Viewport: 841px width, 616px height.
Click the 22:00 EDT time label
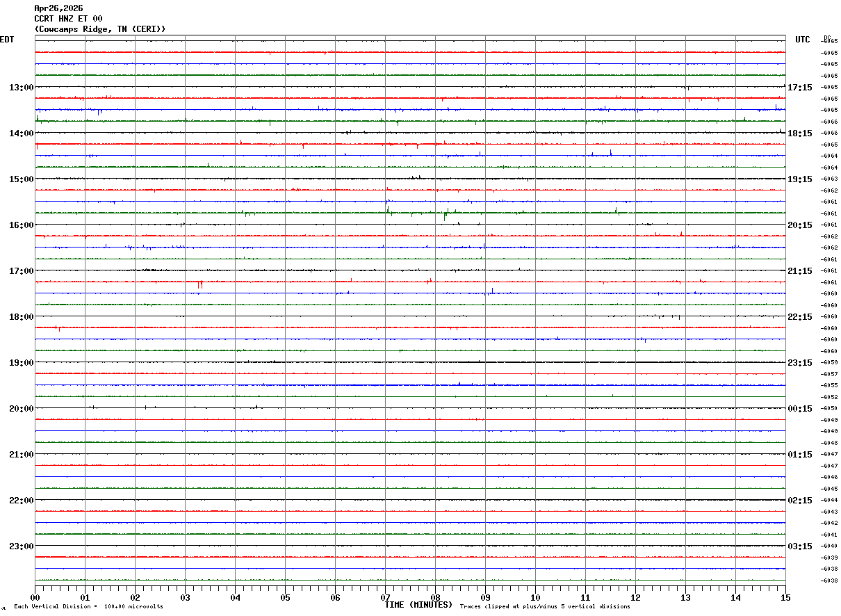click(21, 500)
